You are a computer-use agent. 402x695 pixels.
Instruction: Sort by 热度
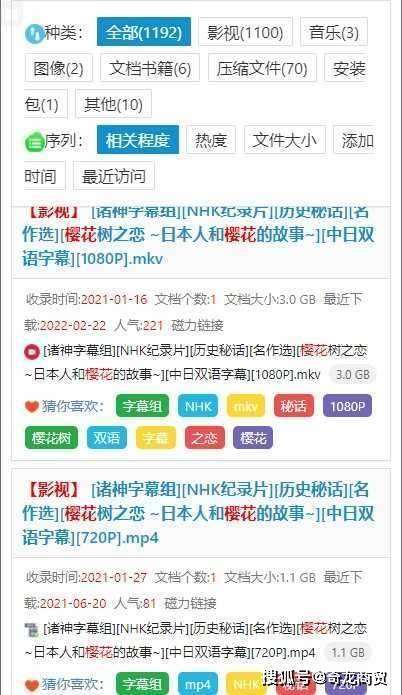click(211, 140)
